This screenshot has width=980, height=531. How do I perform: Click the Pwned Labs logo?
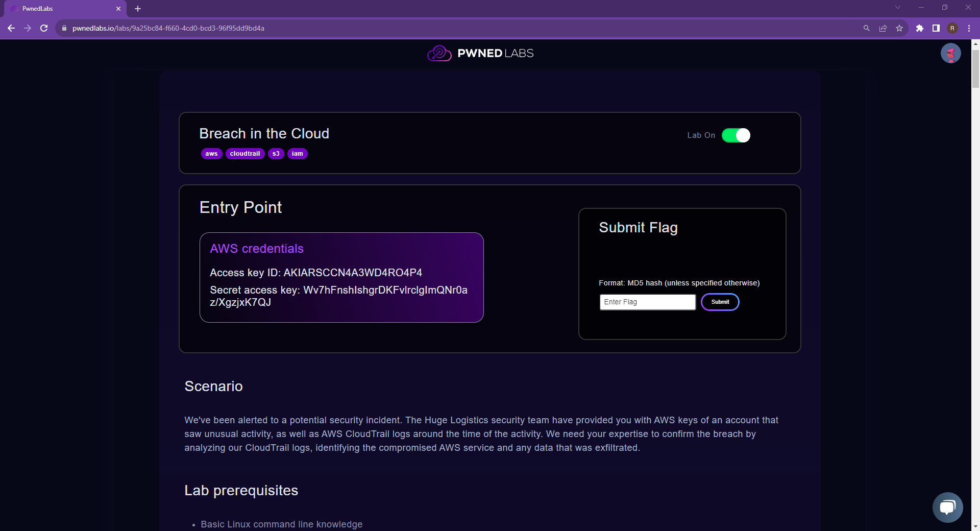click(480, 53)
